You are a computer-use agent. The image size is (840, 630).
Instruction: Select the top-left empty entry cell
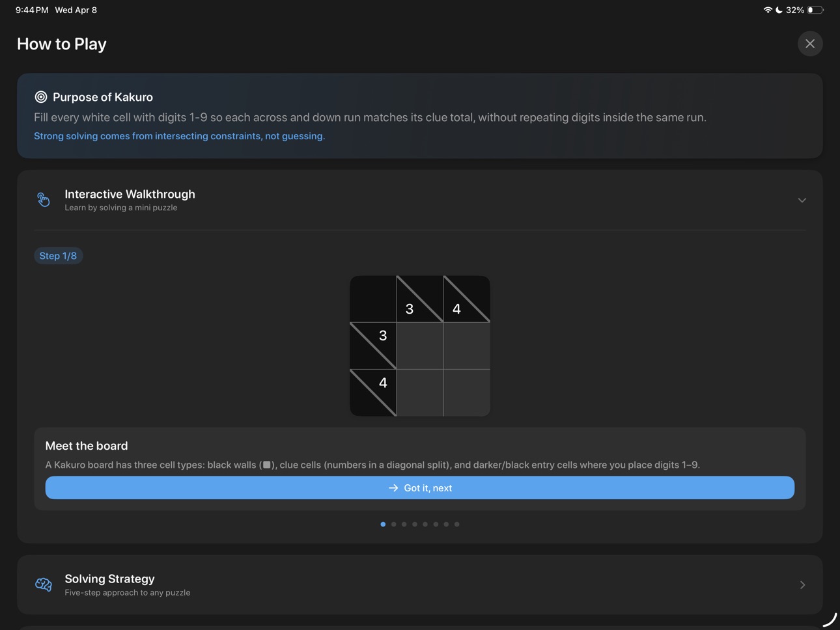(x=420, y=346)
